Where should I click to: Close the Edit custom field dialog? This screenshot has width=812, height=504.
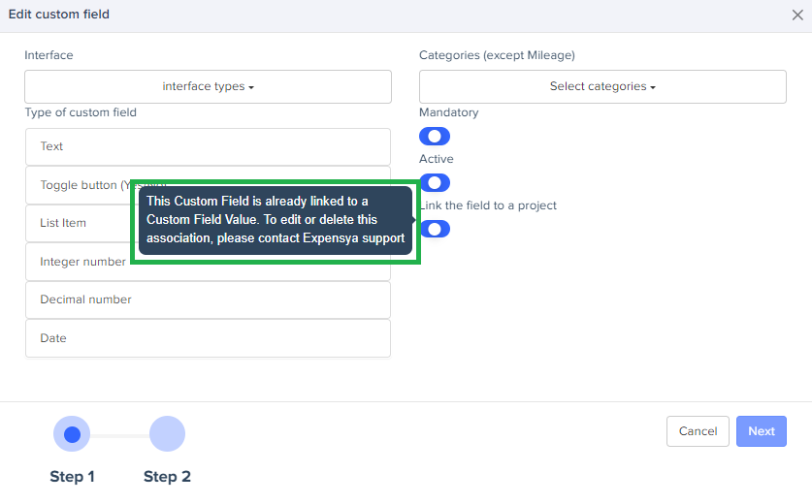797,15
